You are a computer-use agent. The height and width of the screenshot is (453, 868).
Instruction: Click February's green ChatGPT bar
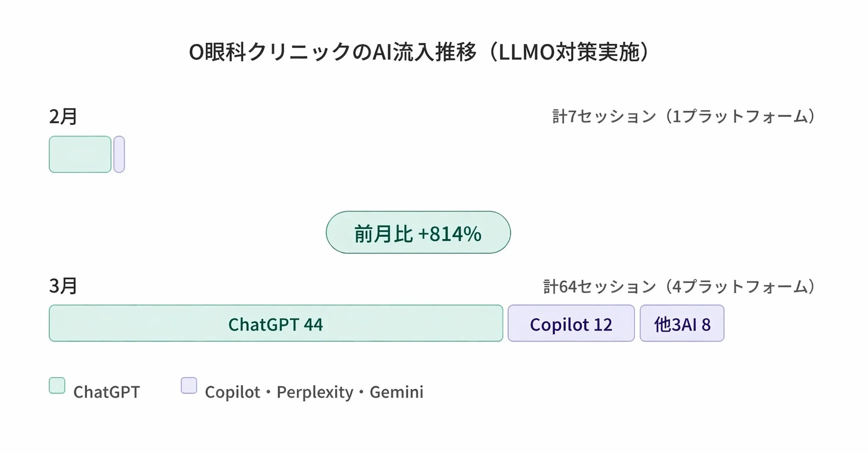pyautogui.click(x=80, y=154)
